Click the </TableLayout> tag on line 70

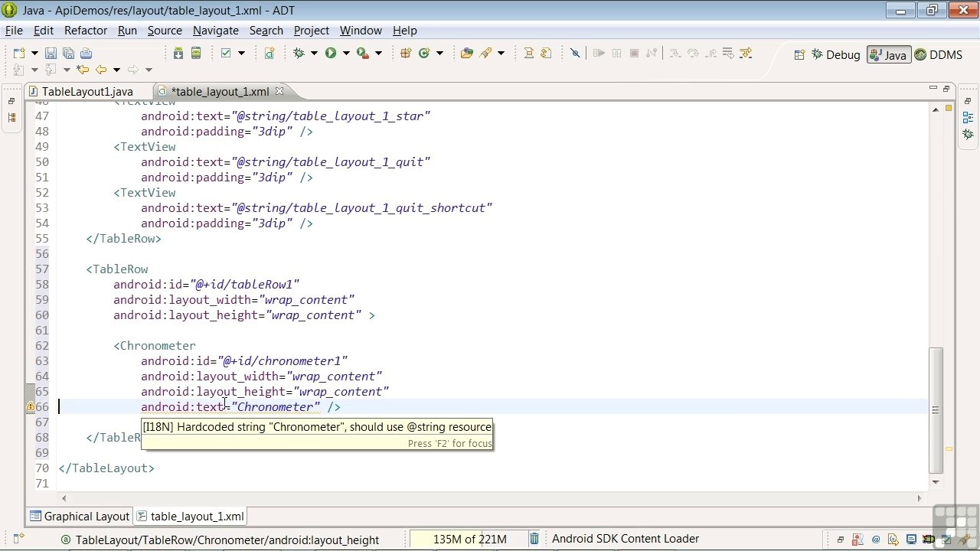pos(106,468)
